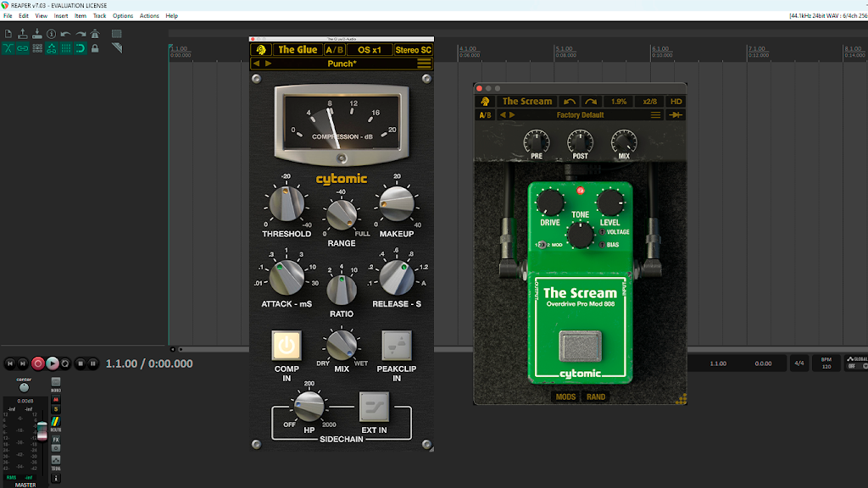Select previous preset arrow in The Glue

point(256,64)
